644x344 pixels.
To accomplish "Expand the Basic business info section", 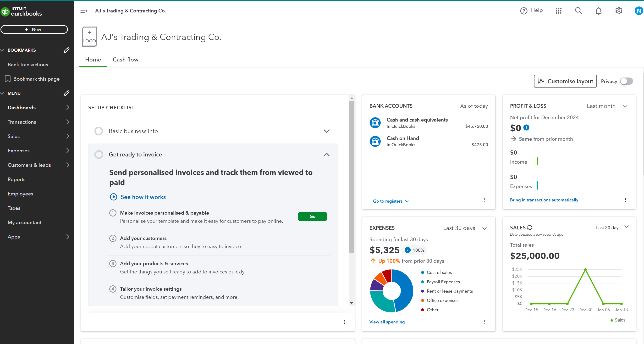I will pyautogui.click(x=326, y=131).
